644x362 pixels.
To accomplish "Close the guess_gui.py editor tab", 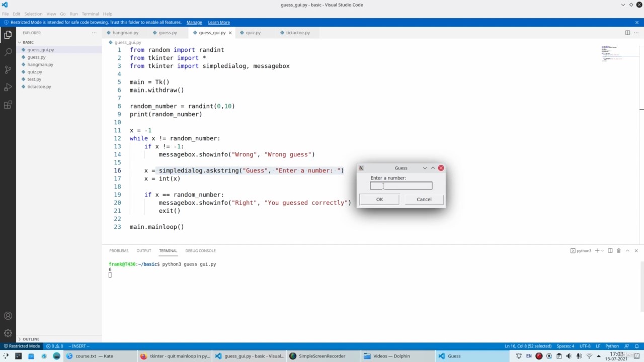I will point(230,33).
